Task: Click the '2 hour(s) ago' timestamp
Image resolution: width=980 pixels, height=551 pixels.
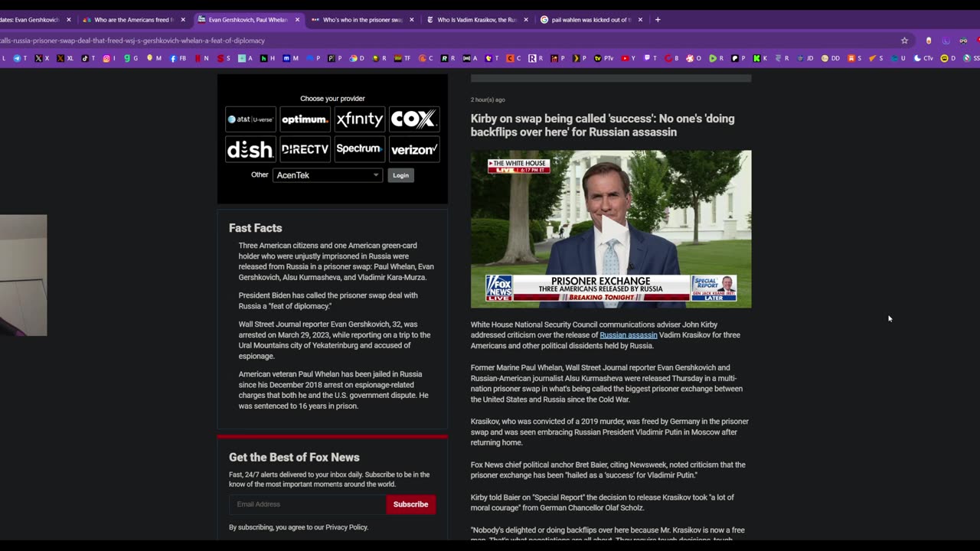Action: coord(488,99)
